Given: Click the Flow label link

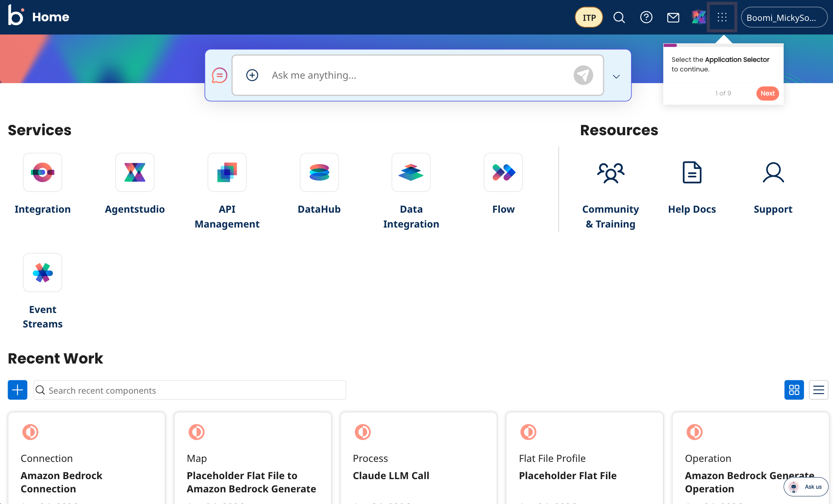Looking at the screenshot, I should coord(503,209).
